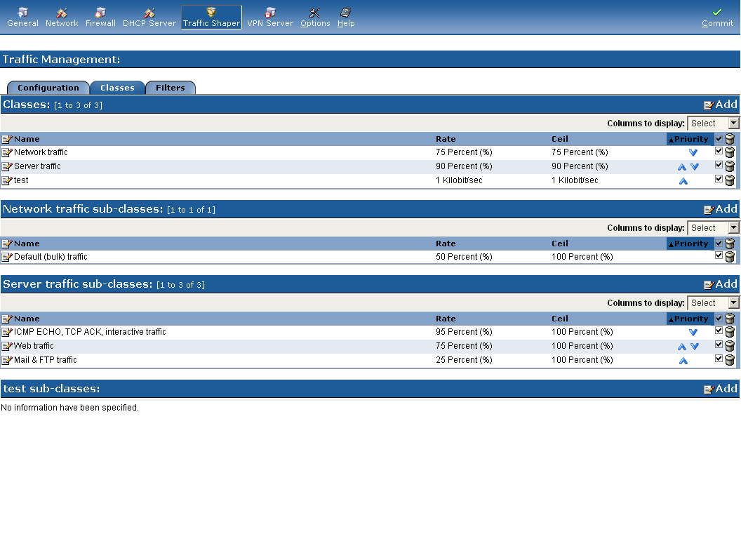Screen dimensions: 741x560
Task: Open the General section icon
Action: pyautogui.click(x=22, y=13)
